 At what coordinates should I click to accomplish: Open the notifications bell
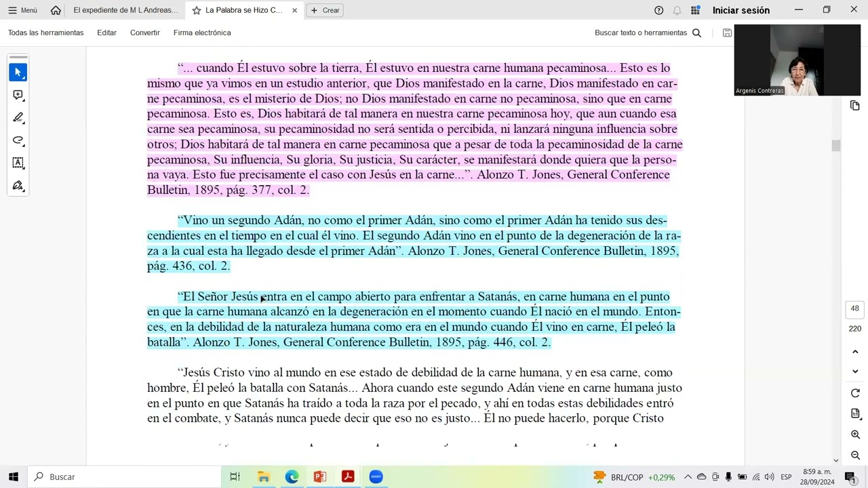tap(677, 10)
